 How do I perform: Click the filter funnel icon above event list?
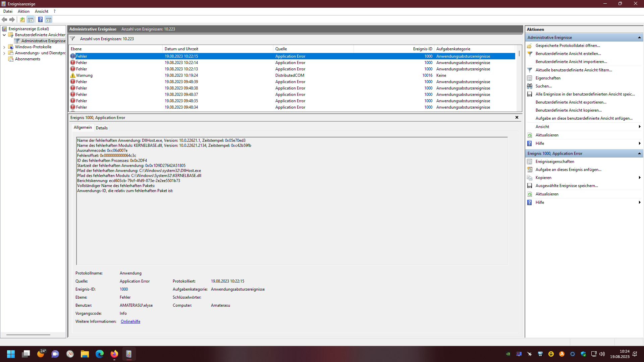[x=72, y=39]
